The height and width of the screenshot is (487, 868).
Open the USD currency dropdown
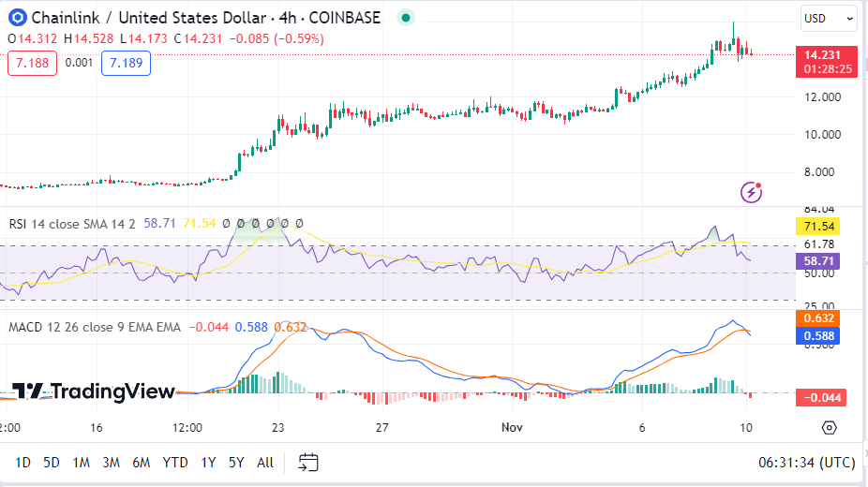click(829, 18)
